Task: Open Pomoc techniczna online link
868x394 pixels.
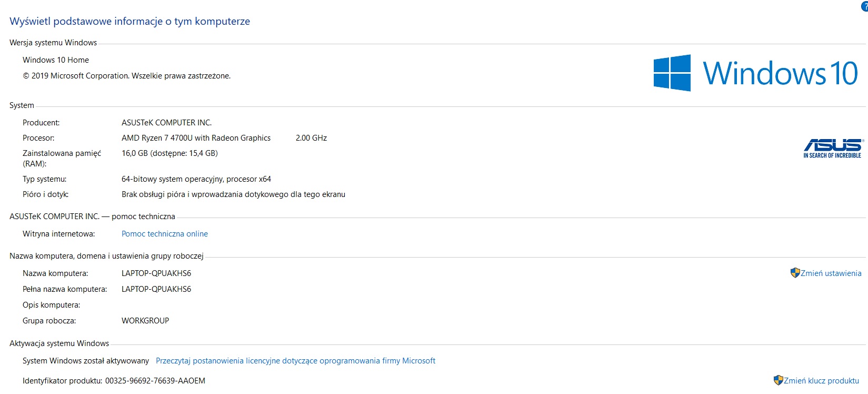Action: (165, 234)
